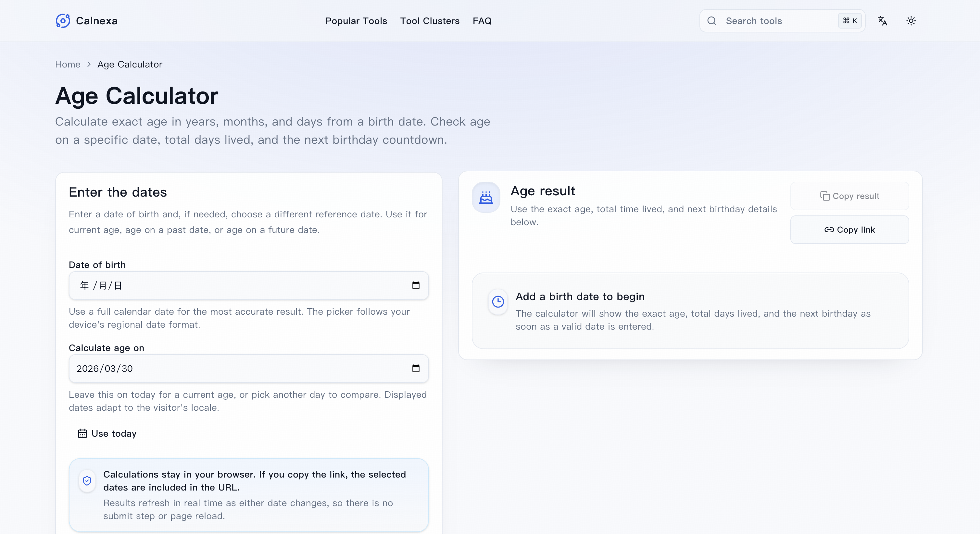Open the Popular Tools menu
Screen dimensions: 980x534
click(x=356, y=20)
